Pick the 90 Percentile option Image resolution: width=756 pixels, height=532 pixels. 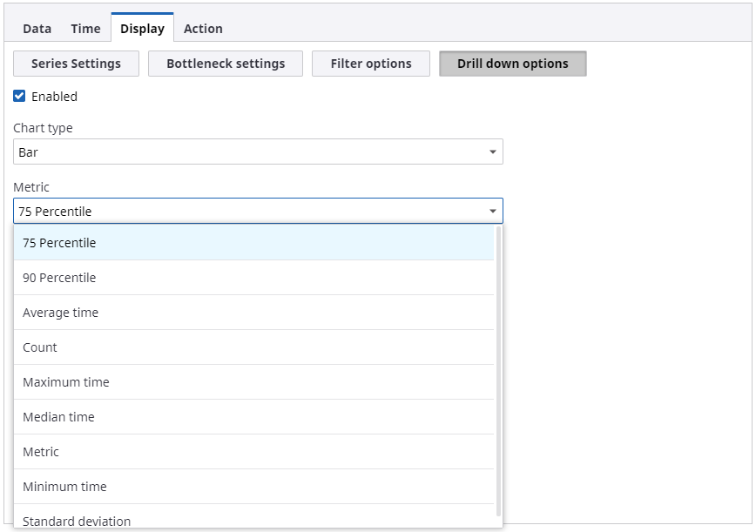pyautogui.click(x=59, y=278)
